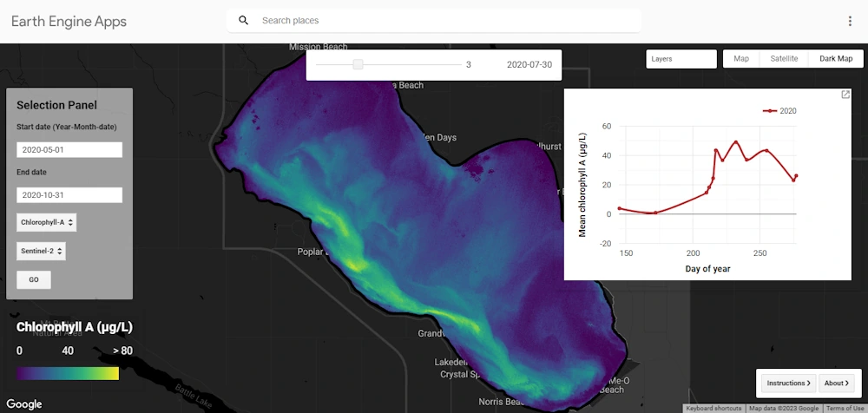Click the chlorophyll color gradient legend
This screenshot has height=413, width=868.
click(x=68, y=373)
